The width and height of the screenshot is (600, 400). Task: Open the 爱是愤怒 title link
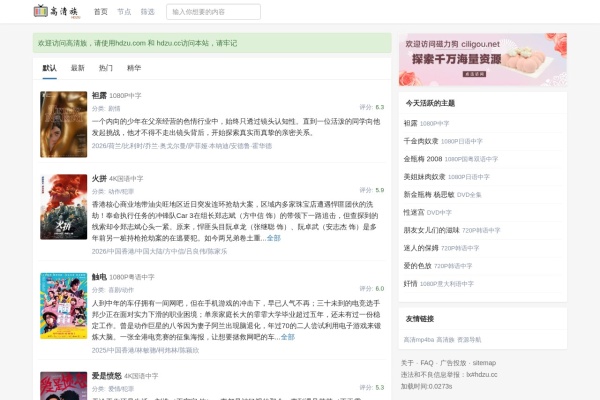[106, 376]
